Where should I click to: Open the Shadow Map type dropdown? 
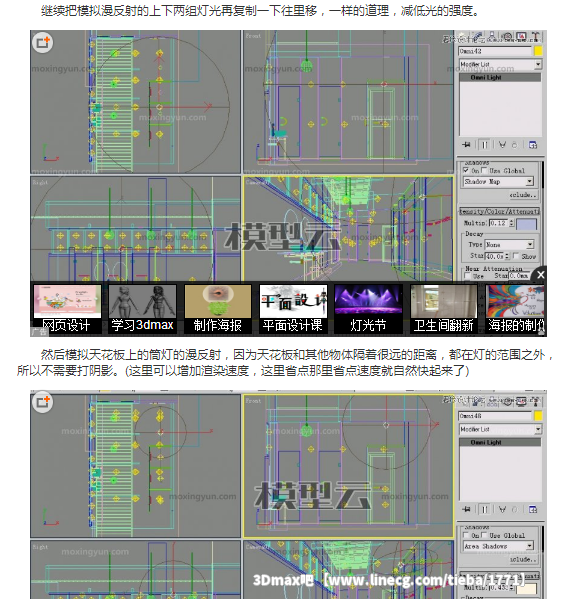[499, 181]
